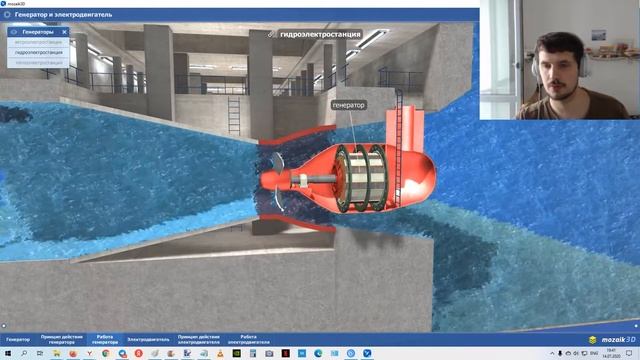Open the volume tray icon
Image resolution: width=640 pixels, height=360 pixels.
click(576, 353)
